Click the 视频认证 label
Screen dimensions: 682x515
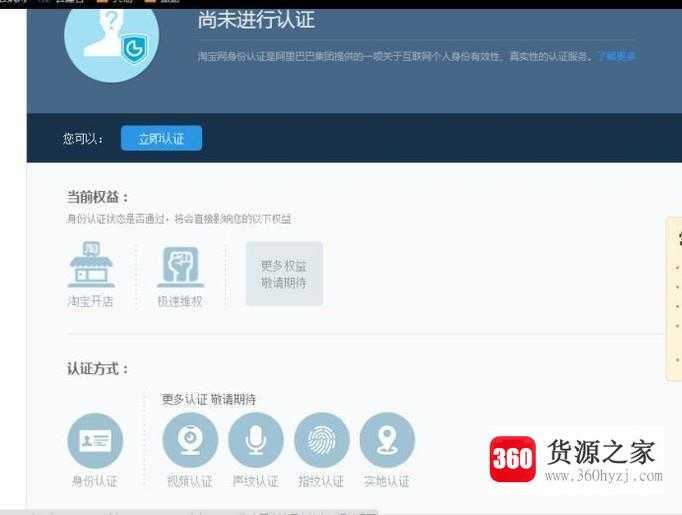tap(190, 481)
